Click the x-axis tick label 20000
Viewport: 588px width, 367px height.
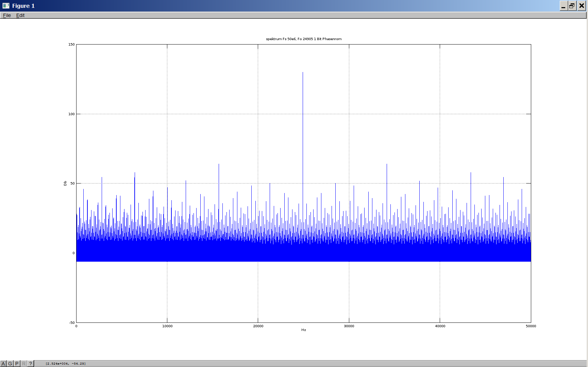coord(258,326)
